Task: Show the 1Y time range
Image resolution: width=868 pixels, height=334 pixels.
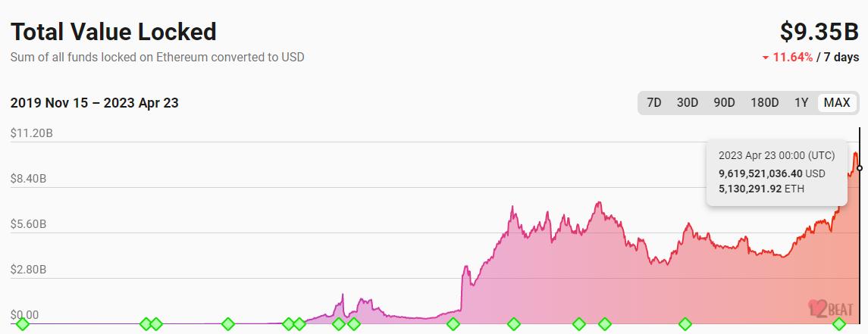Action: click(x=801, y=103)
